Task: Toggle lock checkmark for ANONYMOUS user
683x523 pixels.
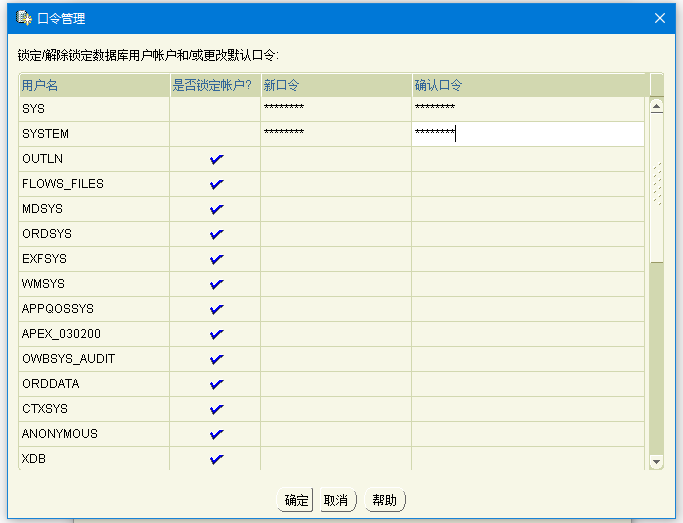Action: tap(216, 434)
